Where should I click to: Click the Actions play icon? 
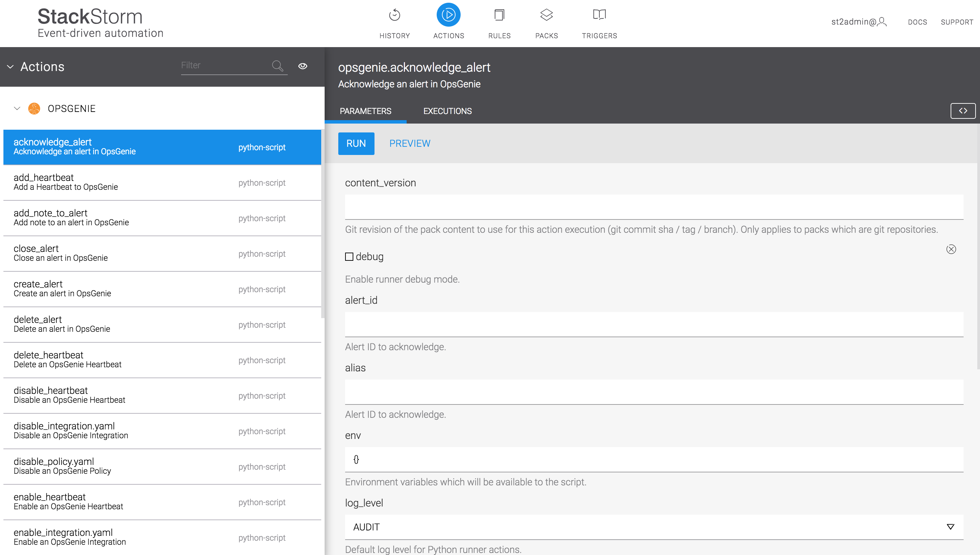click(448, 15)
